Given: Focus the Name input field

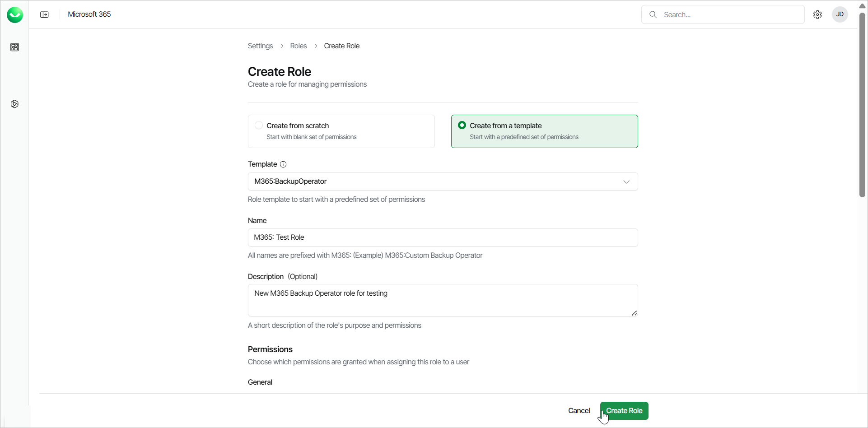Looking at the screenshot, I should (443, 237).
